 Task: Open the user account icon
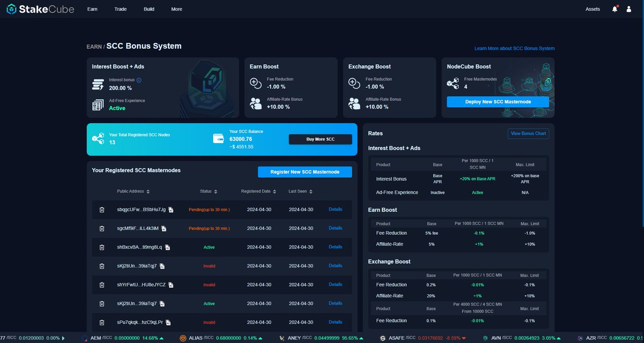click(x=629, y=9)
